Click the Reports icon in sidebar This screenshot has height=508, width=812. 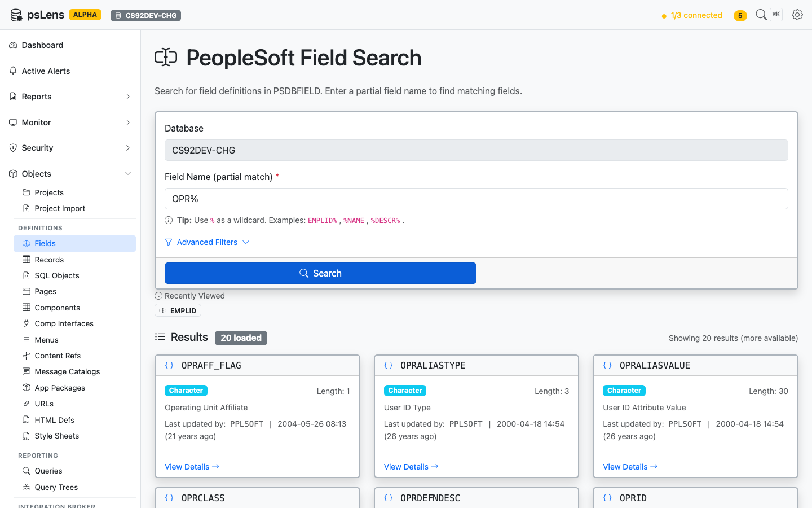tap(13, 97)
